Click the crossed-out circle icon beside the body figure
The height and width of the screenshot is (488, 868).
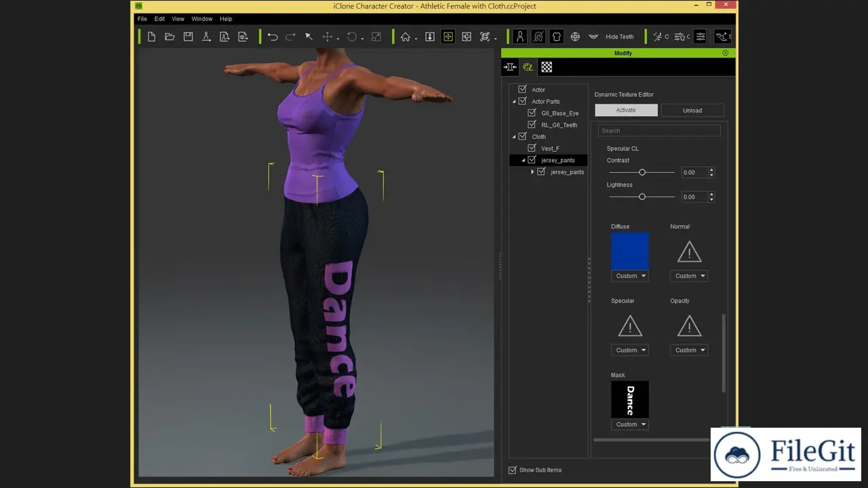538,37
